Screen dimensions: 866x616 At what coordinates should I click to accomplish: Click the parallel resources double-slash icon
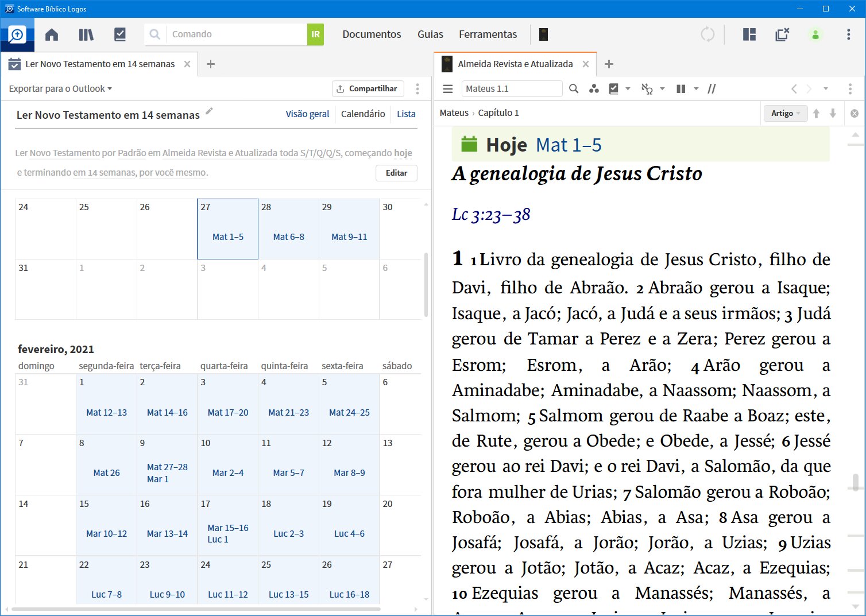click(712, 89)
